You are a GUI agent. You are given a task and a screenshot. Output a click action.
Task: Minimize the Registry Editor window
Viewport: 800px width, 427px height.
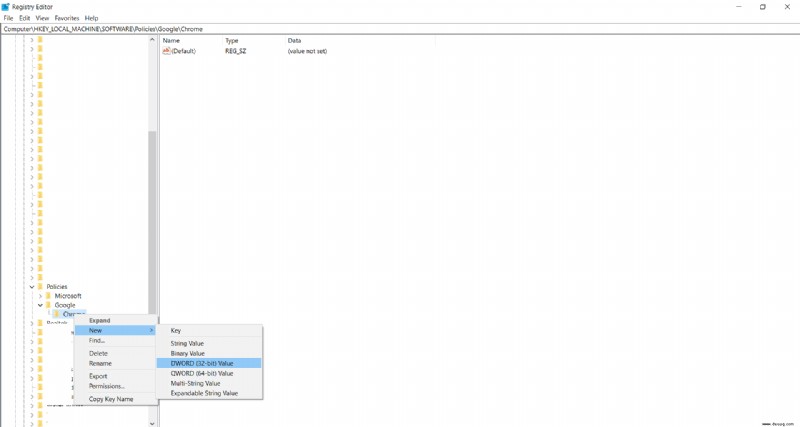point(739,7)
